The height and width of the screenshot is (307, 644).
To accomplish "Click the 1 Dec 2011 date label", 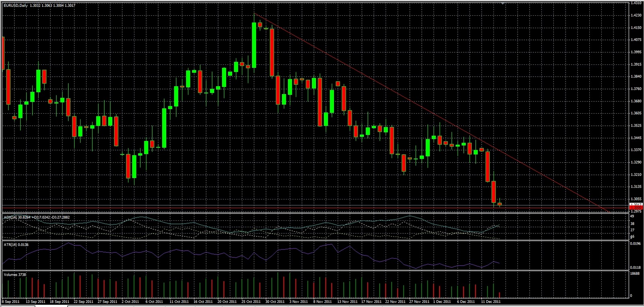I will point(442,301).
